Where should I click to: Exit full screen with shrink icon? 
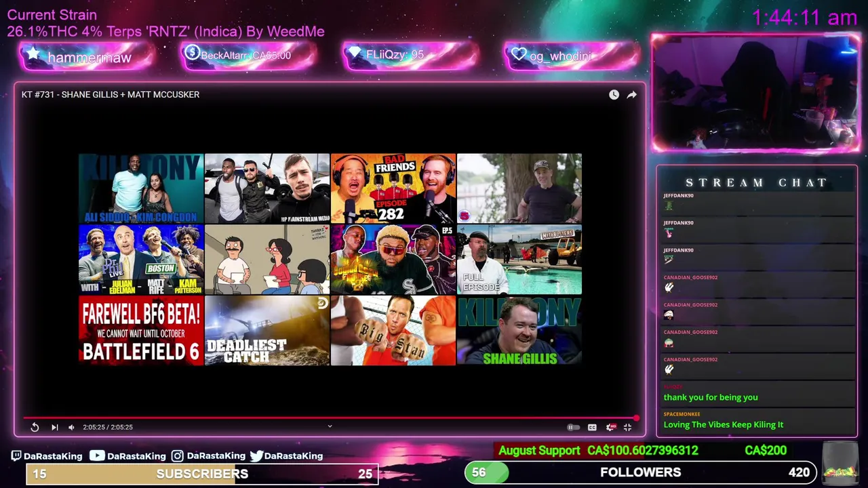coord(627,427)
